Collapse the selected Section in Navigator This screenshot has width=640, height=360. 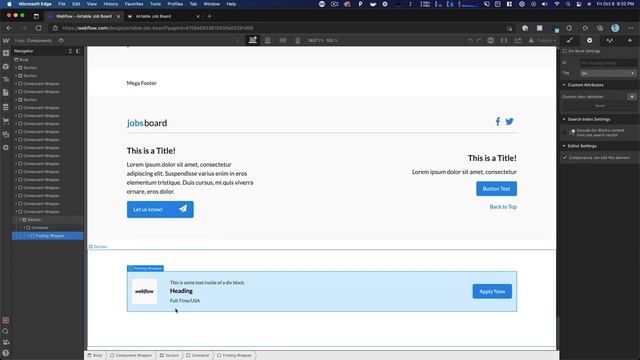pyautogui.click(x=20, y=220)
